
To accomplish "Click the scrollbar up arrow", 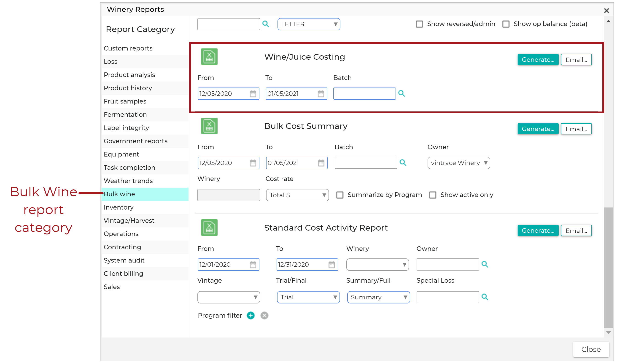I will click(608, 21).
